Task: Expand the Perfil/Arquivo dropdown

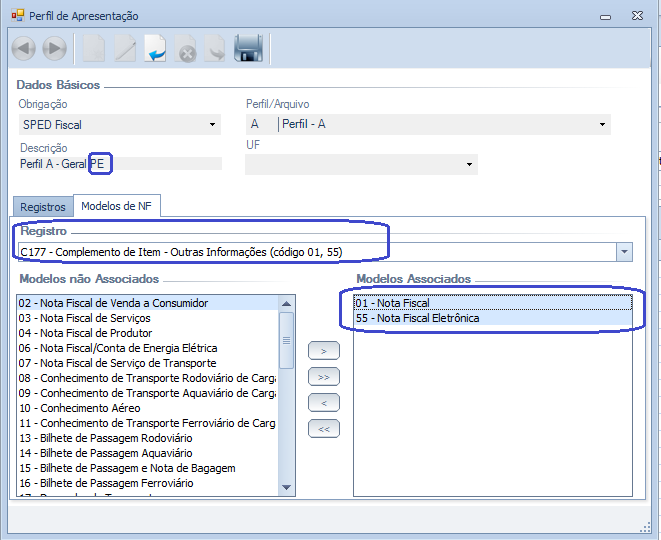Action: (602, 125)
